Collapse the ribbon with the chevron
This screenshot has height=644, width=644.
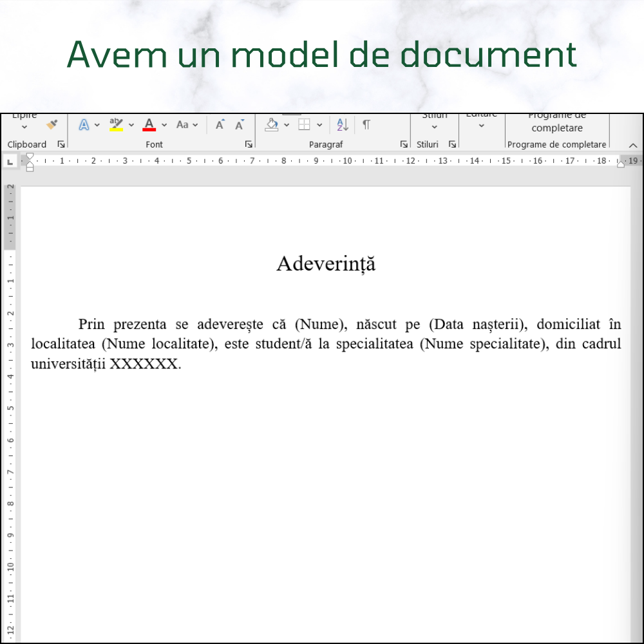tap(632, 145)
